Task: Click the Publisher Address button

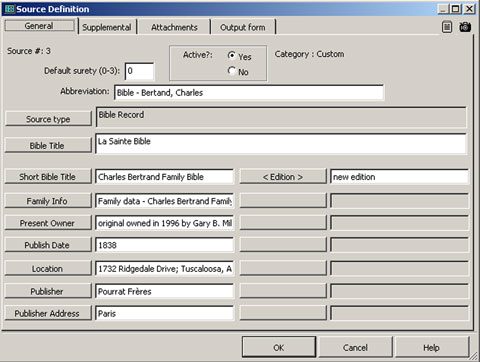Action: (48, 313)
